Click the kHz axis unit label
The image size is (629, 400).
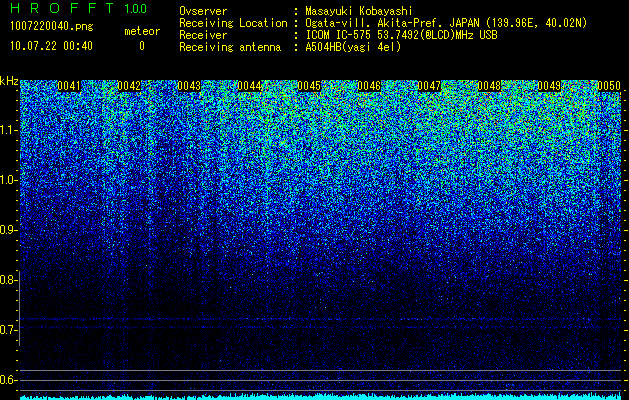[x=9, y=81]
